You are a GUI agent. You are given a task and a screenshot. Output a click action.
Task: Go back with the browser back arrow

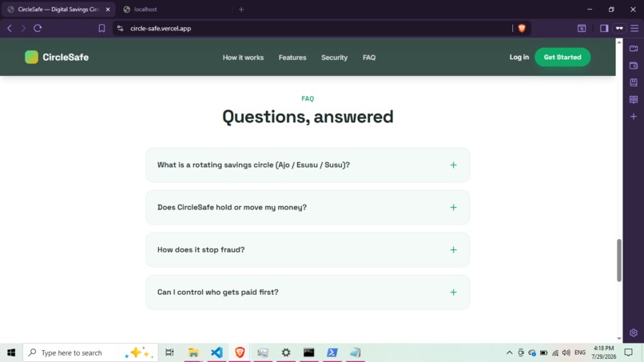[10, 28]
